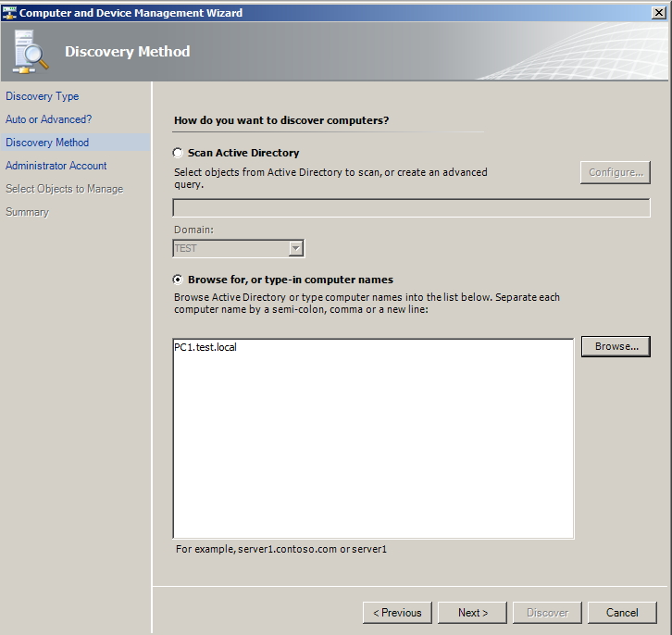Click the Active Directory query text field

pyautogui.click(x=411, y=208)
